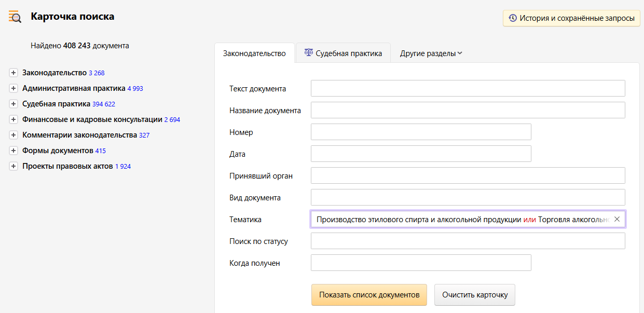Expand the Проекты правовых актов node

pos(13,167)
